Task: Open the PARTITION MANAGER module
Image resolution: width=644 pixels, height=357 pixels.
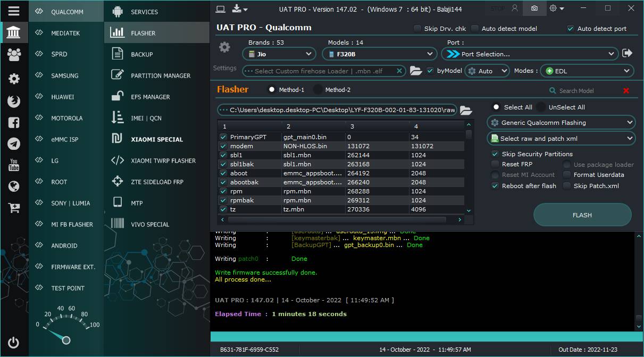Action: 157,75
